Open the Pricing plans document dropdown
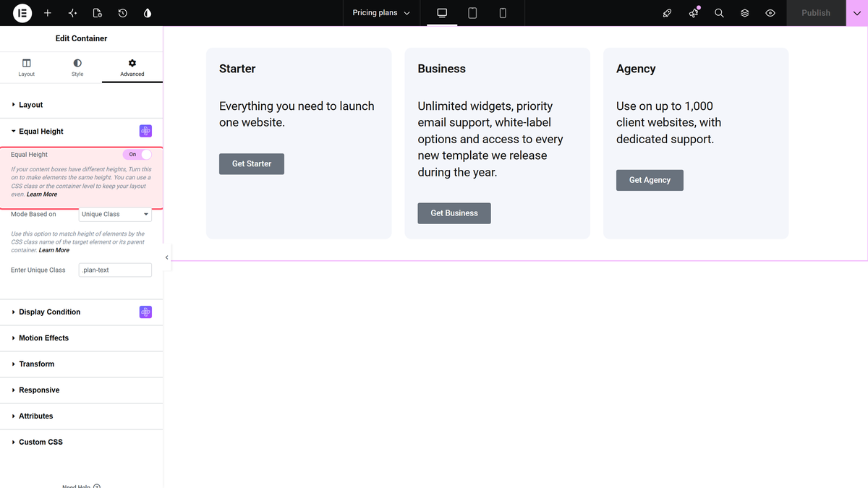 pyautogui.click(x=381, y=13)
